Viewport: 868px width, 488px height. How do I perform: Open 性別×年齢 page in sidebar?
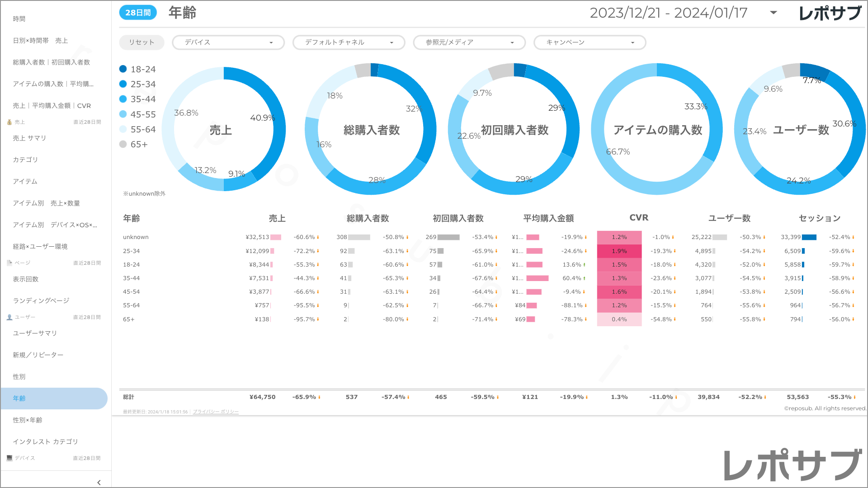click(x=28, y=420)
